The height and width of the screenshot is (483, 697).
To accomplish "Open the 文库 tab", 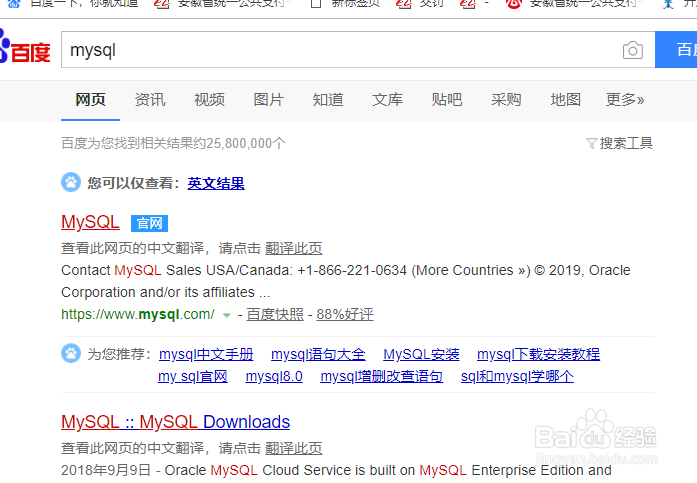I will point(388,100).
